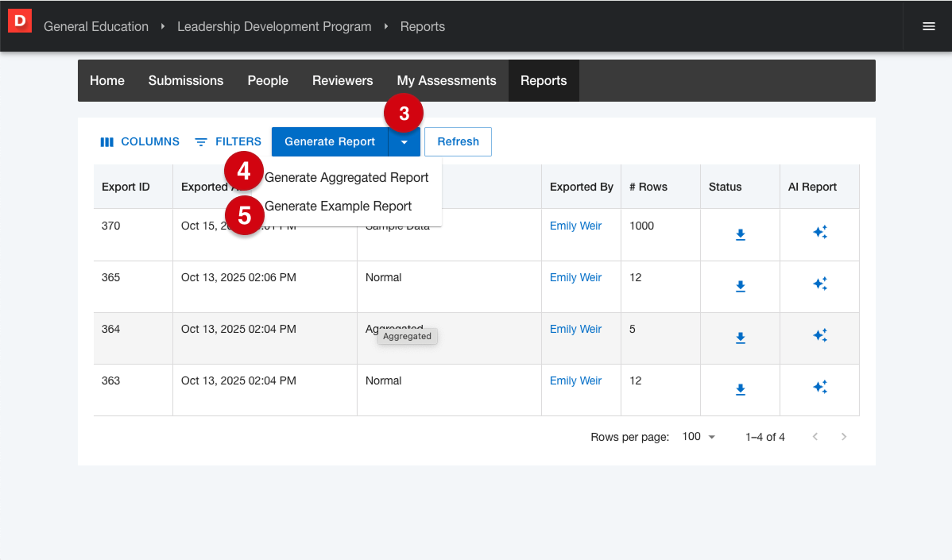Viewport: 952px width, 560px height.
Task: Switch to the Home tab
Action: [106, 81]
